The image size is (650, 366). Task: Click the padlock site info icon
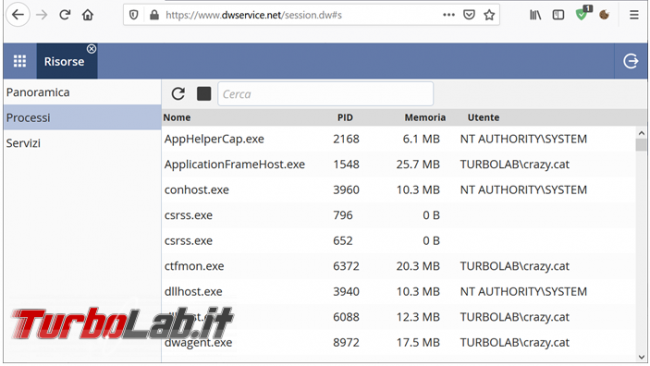click(154, 15)
